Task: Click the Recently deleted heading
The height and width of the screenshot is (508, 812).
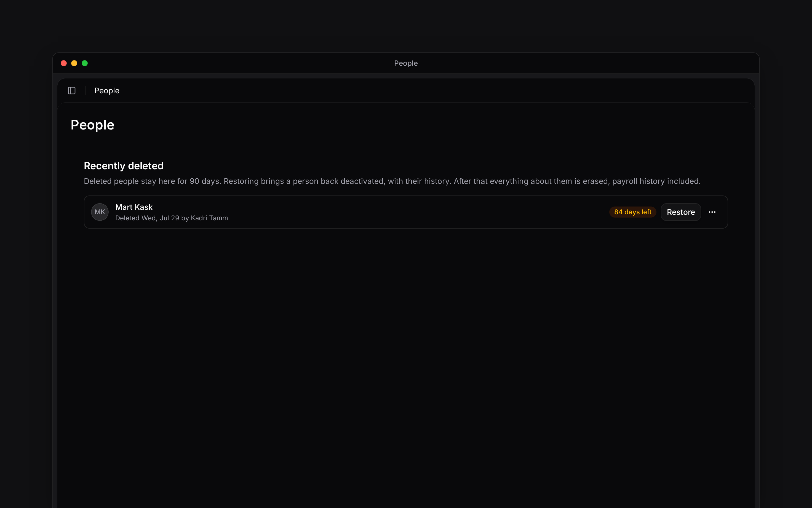Action: tap(124, 166)
